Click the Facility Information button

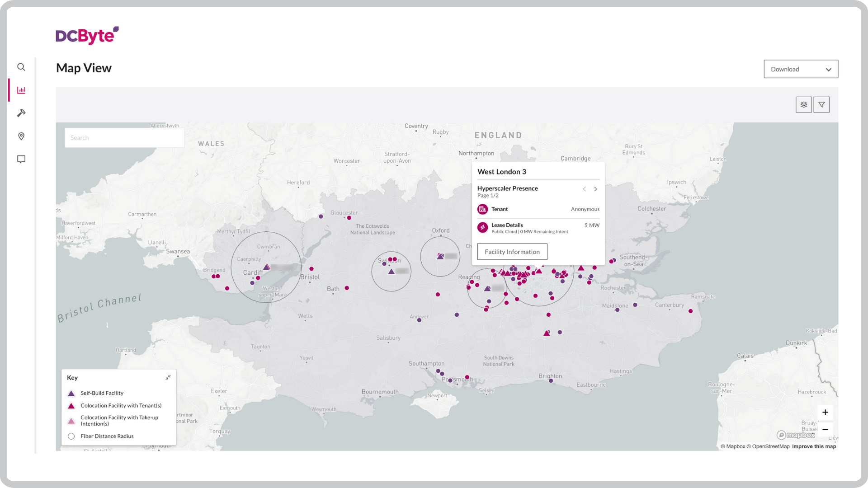click(512, 252)
